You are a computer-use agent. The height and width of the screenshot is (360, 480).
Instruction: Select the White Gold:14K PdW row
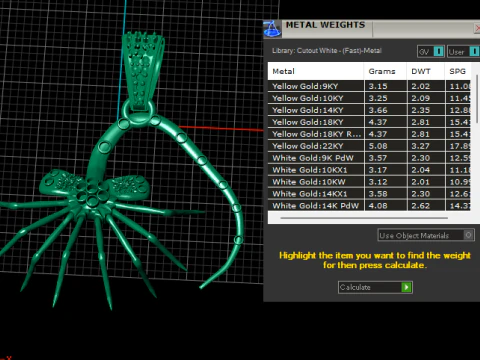pos(369,206)
